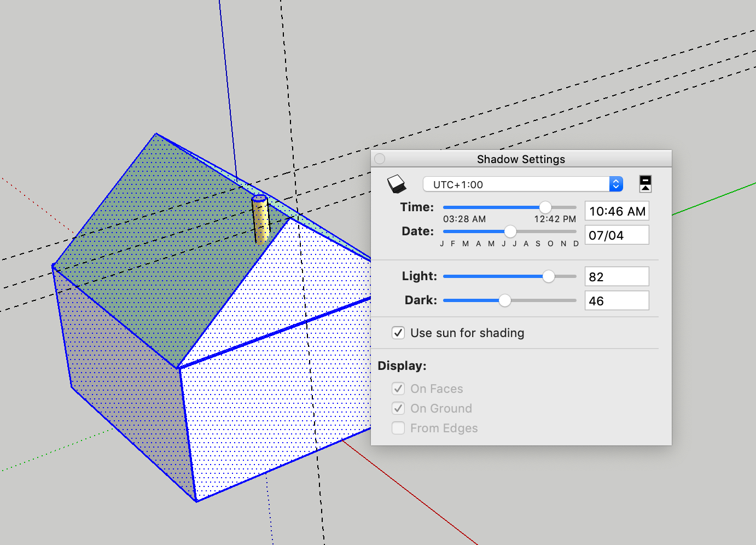This screenshot has height=545, width=756.
Task: Collapse the shadow details panel icon
Action: (x=645, y=184)
